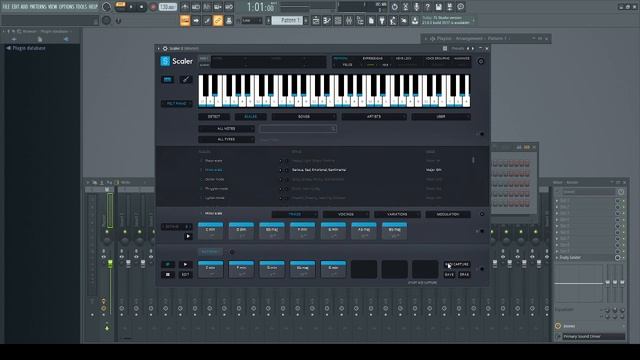Open the SONGS dropdown

point(304,117)
